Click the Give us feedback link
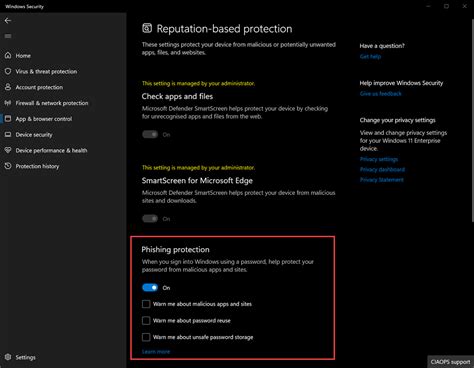The image size is (474, 368). point(381,94)
